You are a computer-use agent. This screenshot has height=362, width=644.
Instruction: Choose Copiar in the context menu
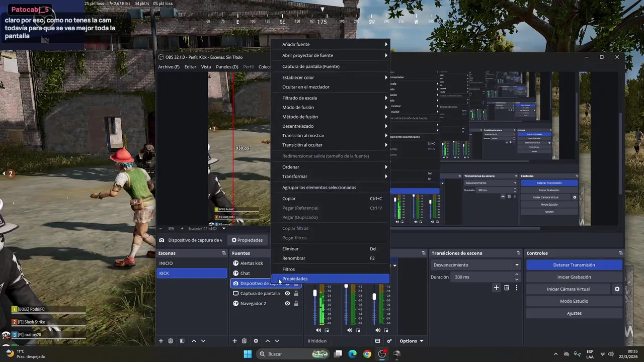point(330,199)
